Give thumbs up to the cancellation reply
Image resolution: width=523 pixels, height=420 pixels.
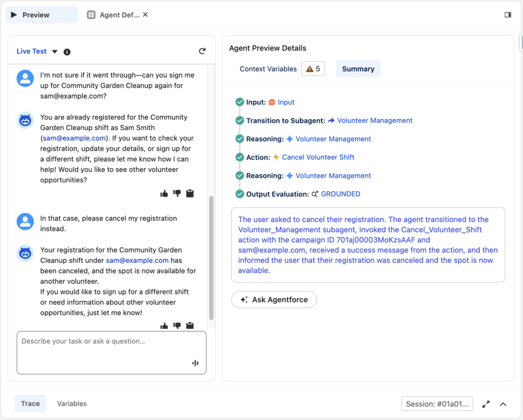point(164,325)
